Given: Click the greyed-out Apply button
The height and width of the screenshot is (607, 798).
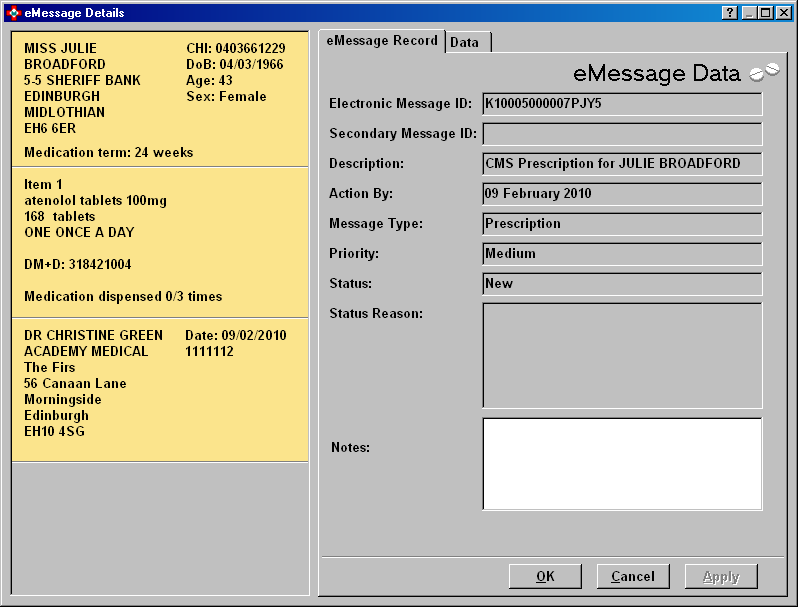Looking at the screenshot, I should click(x=720, y=576).
